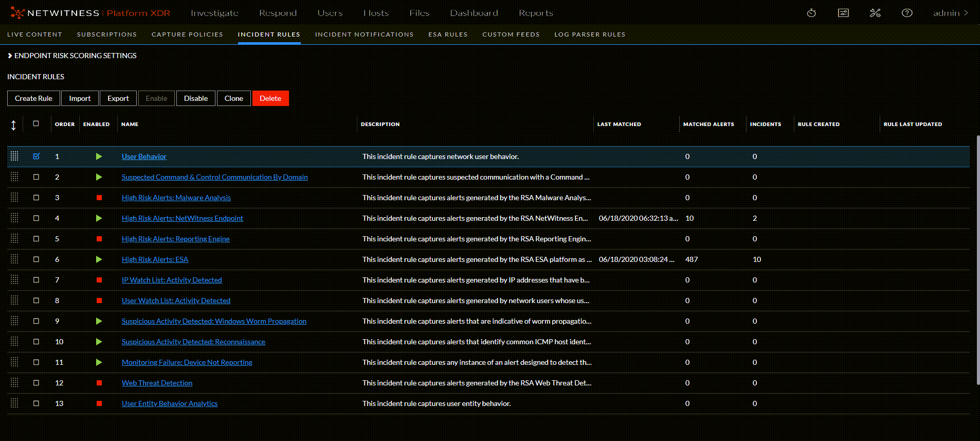Open the admin user menu

pos(951,13)
